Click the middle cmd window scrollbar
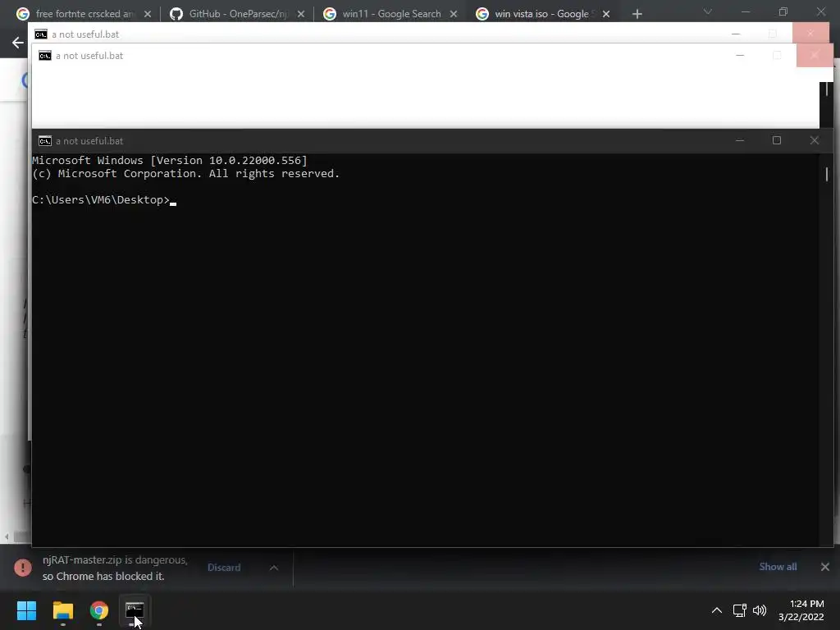Image resolution: width=840 pixels, height=630 pixels. (827, 89)
